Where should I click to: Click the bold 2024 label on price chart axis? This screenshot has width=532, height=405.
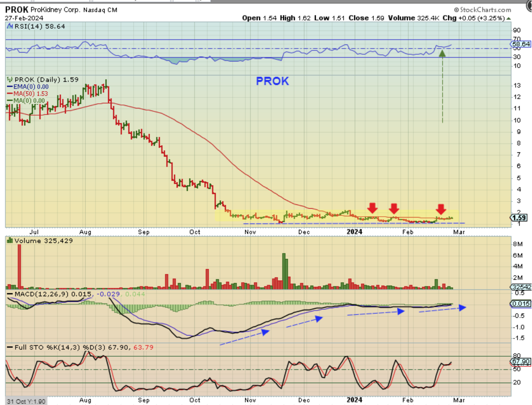(354, 231)
